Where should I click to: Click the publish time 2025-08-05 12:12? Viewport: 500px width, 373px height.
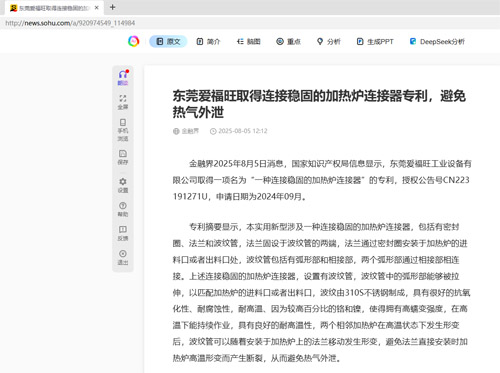(x=243, y=131)
